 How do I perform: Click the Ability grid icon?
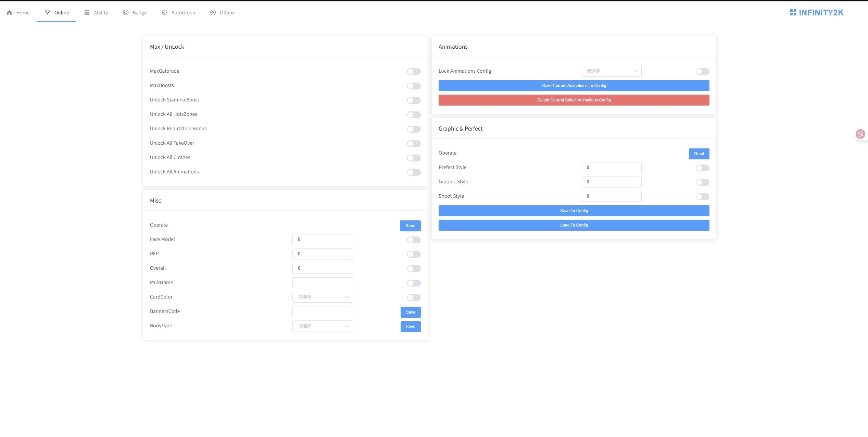pyautogui.click(x=87, y=12)
